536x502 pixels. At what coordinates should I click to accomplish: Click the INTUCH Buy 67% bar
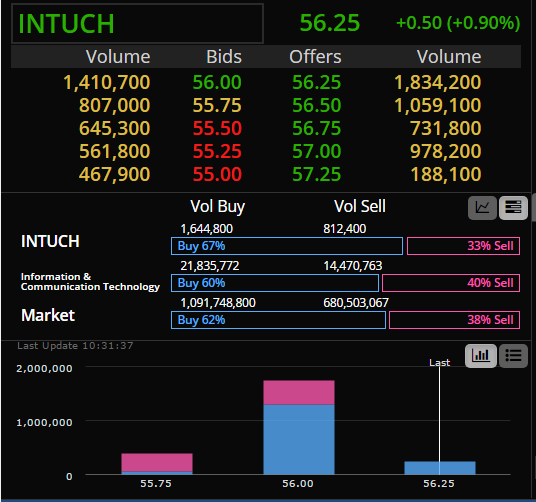click(287, 246)
